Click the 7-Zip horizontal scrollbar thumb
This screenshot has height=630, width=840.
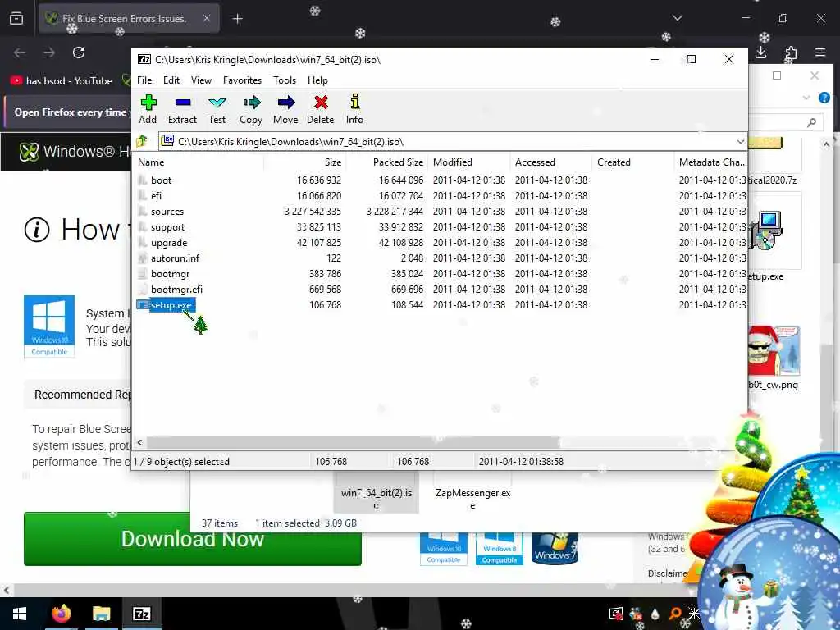tap(353, 442)
